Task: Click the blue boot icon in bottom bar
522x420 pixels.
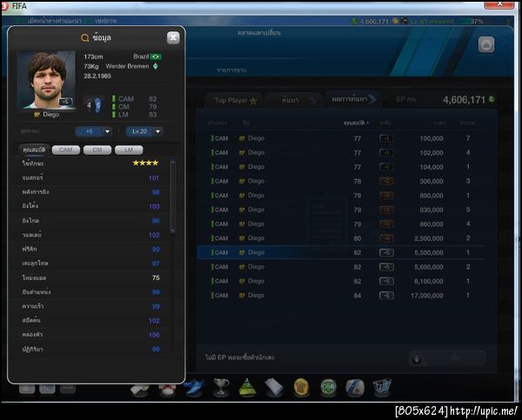Action: [x=194, y=388]
